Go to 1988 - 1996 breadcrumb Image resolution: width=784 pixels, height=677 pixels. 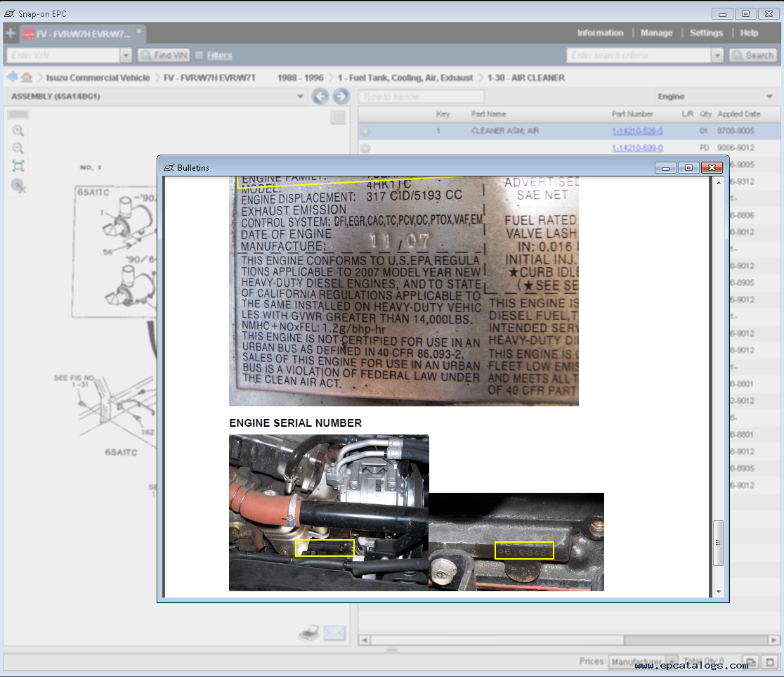pos(301,77)
